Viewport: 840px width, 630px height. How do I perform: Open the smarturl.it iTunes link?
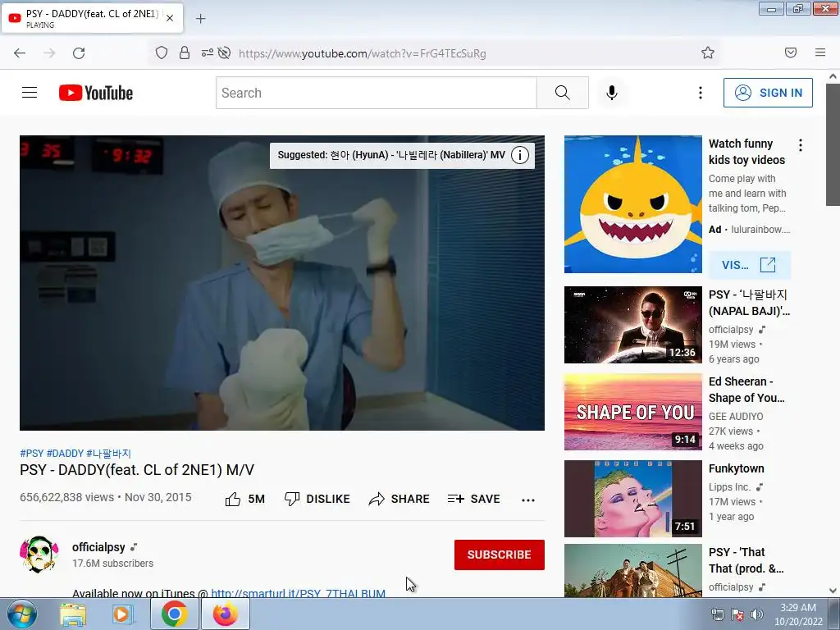tap(299, 593)
